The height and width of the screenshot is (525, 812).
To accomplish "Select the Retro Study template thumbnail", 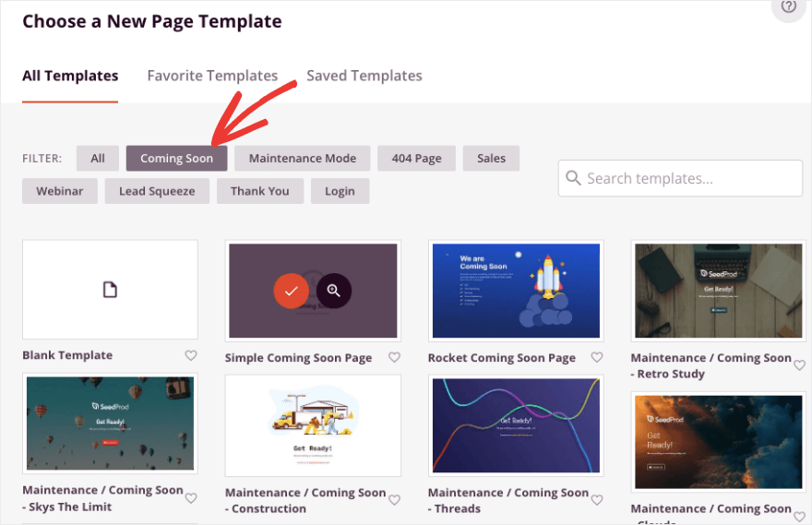I will coord(718,291).
